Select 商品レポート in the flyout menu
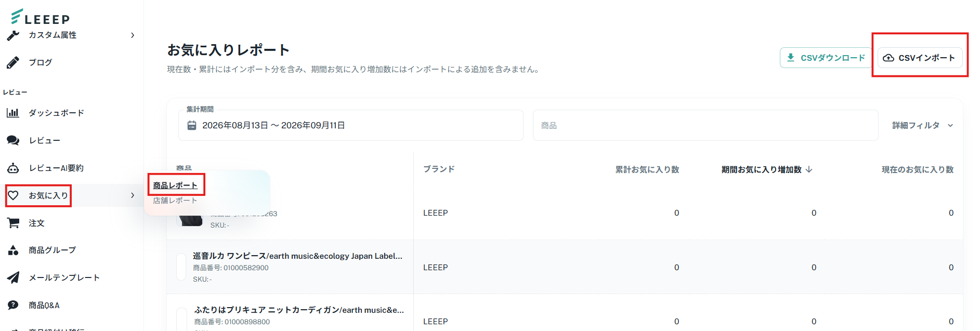 175,186
